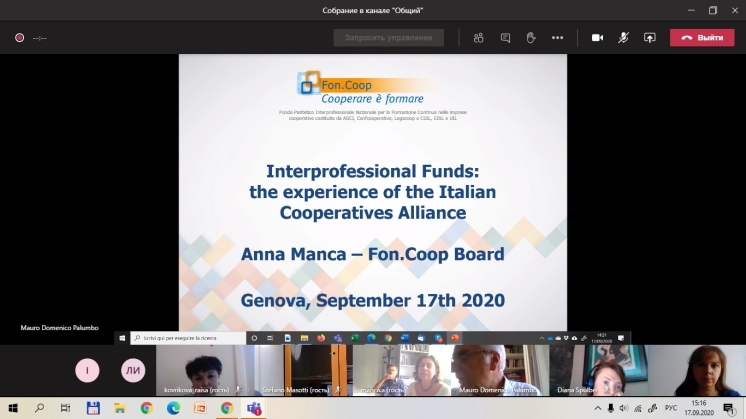Image resolution: width=746 pixels, height=419 pixels.
Task: Click the Запросить управление button
Action: coord(388,38)
